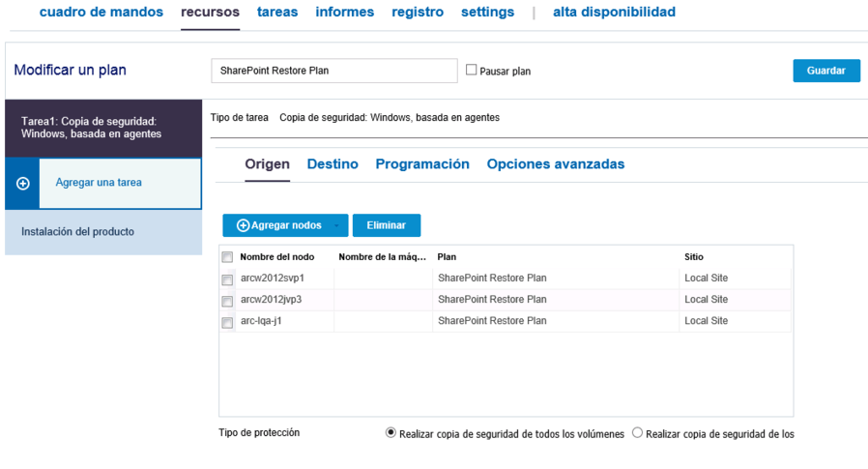The height and width of the screenshot is (469, 868).
Task: Check the arcw2012svp1 row checkbox
Action: (227, 279)
